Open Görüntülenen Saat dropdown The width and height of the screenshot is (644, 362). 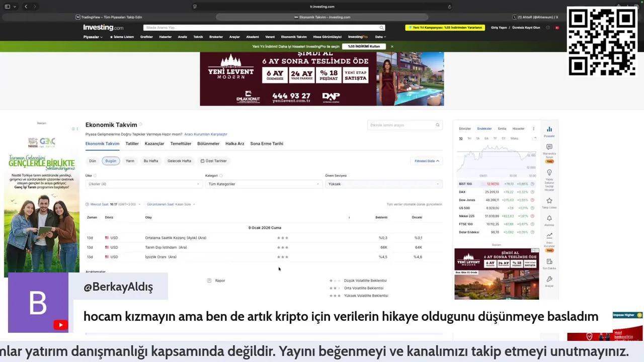[x=171, y=204]
